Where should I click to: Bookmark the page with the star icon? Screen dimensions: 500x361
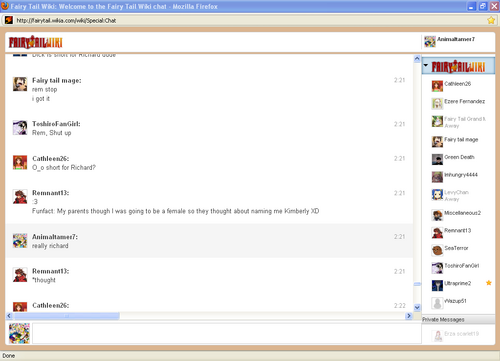[x=491, y=20]
